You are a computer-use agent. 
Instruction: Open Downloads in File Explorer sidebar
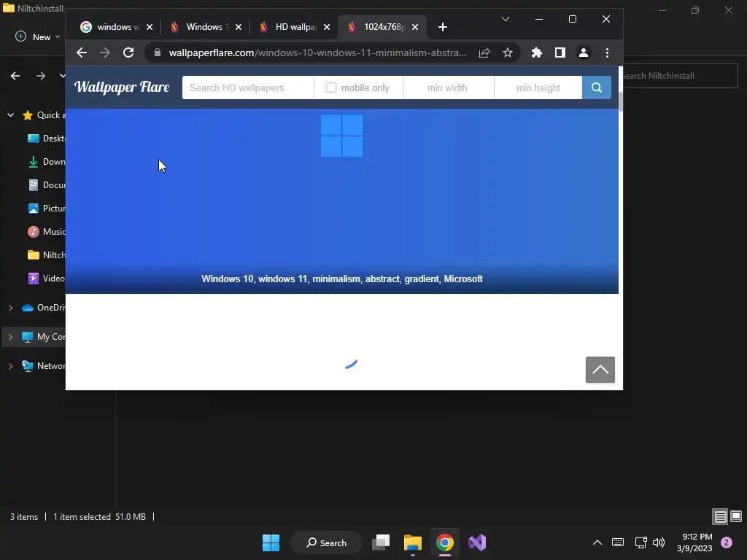pos(46,162)
